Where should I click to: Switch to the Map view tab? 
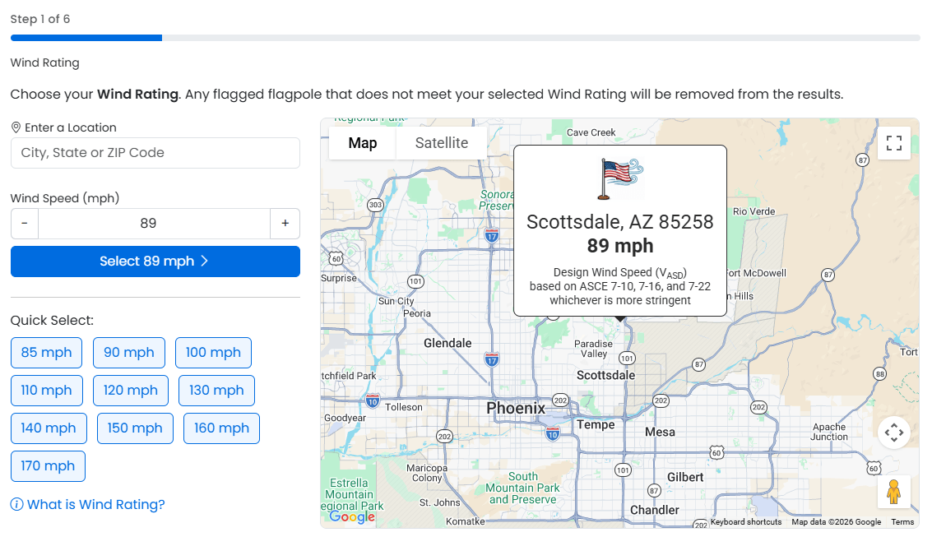[x=363, y=143]
